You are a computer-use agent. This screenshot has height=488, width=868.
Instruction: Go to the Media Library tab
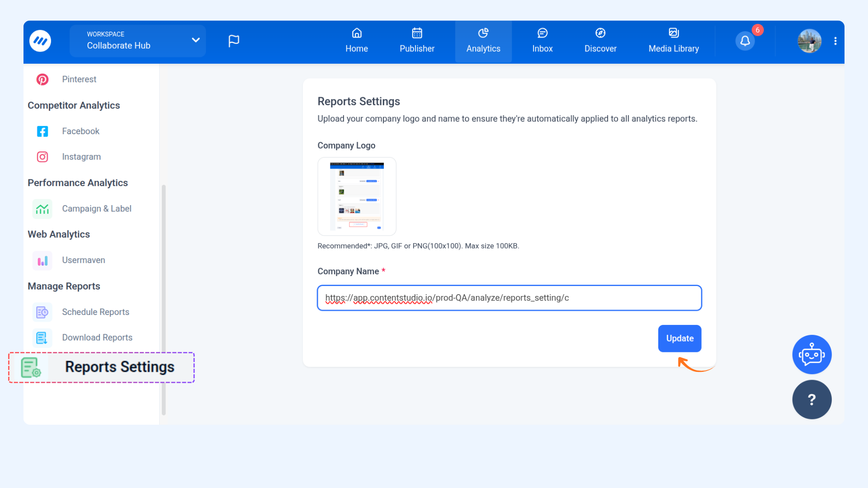[x=673, y=41]
